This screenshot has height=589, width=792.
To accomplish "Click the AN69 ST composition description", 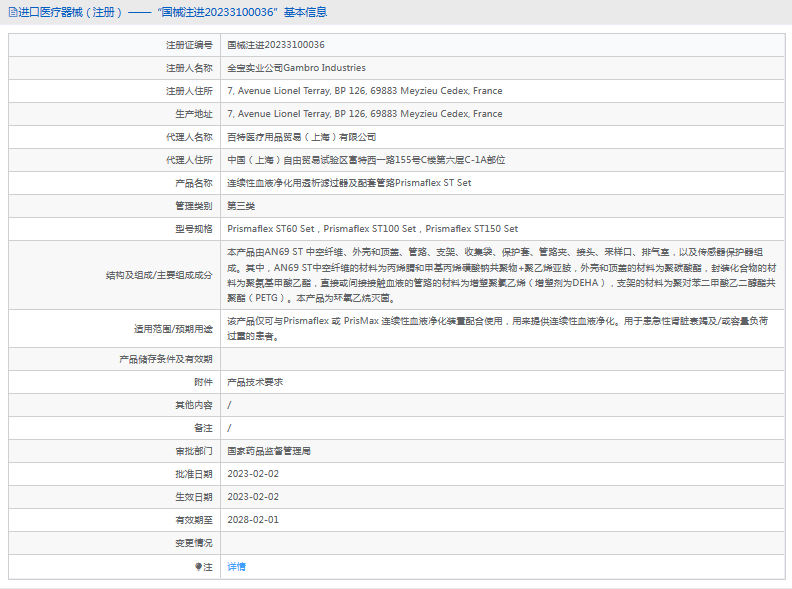I will coord(502,275).
